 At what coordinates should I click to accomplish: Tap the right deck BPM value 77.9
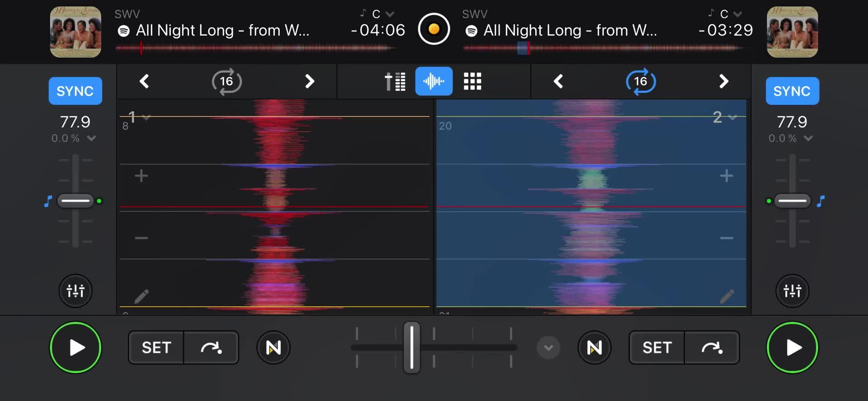[x=792, y=122]
